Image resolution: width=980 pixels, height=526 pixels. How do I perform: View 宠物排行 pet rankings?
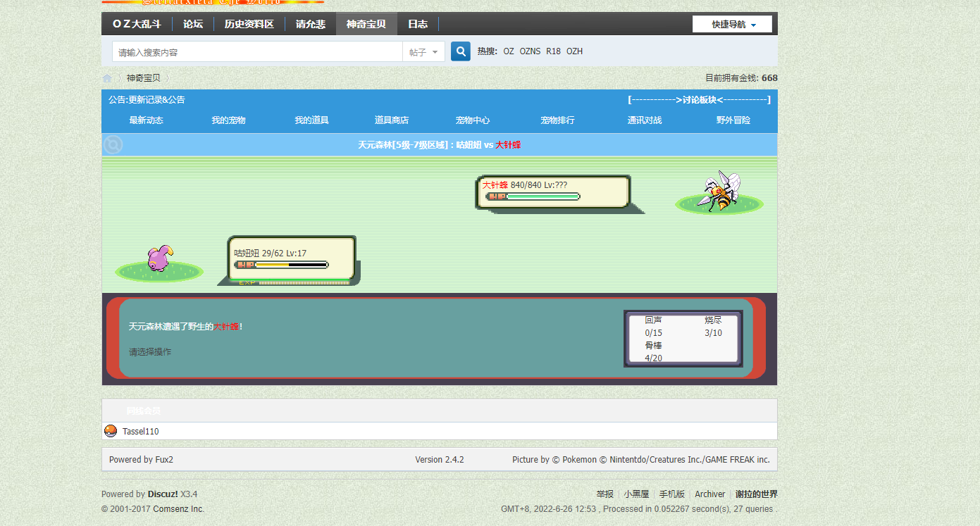pos(558,120)
